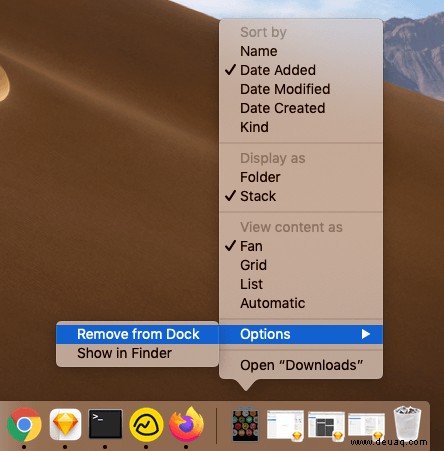Open the Sketch document thumbnail next to Trash
This screenshot has height=451, width=444.
pyautogui.click(x=366, y=426)
